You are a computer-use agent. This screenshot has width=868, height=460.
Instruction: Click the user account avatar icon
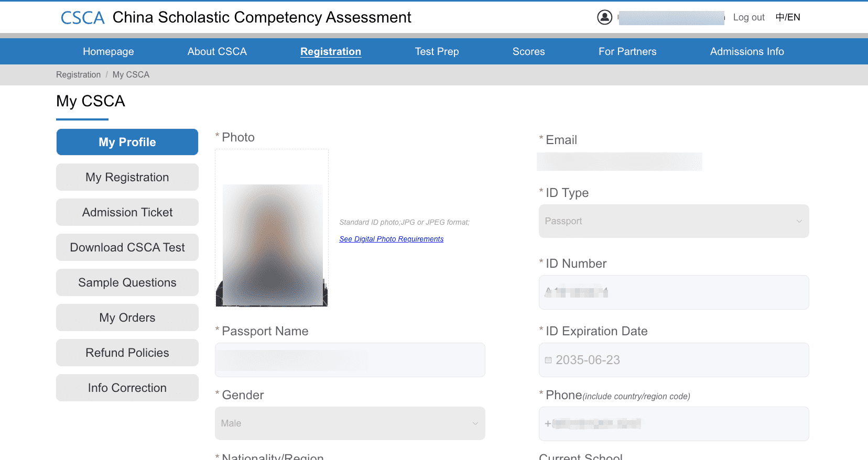pyautogui.click(x=604, y=17)
